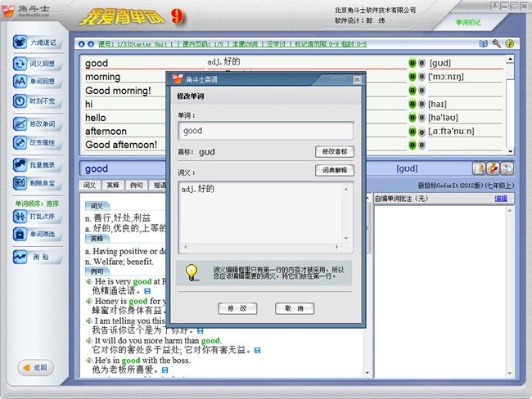
Task: Go to previous page with left blue arrow
Action: 81,44
